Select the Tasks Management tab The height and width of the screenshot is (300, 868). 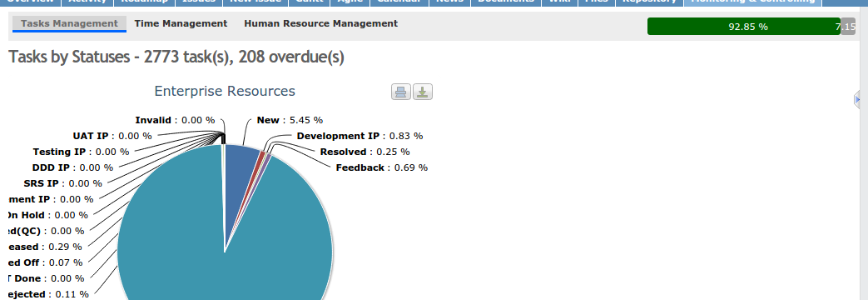(x=69, y=24)
